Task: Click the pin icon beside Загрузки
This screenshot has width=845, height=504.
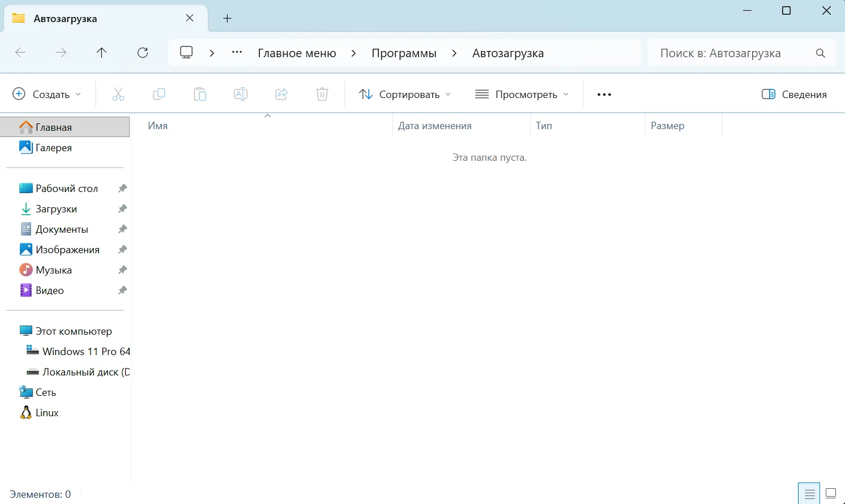Action: [x=122, y=209]
